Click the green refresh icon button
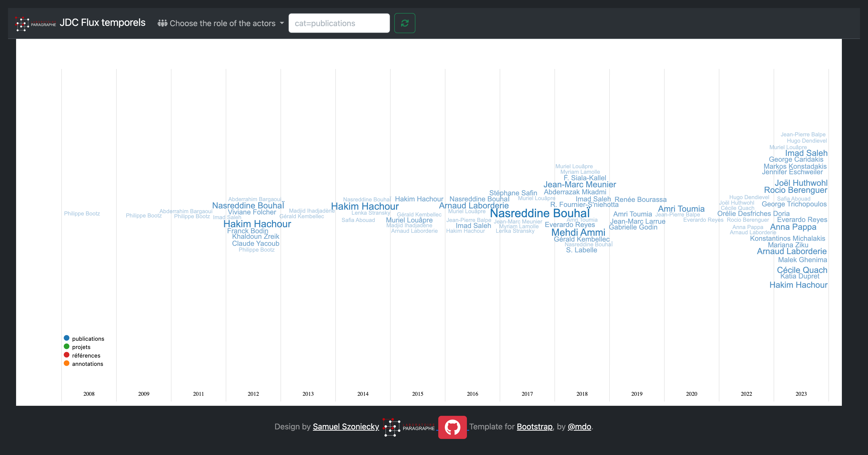Viewport: 868px width, 455px height. click(404, 23)
